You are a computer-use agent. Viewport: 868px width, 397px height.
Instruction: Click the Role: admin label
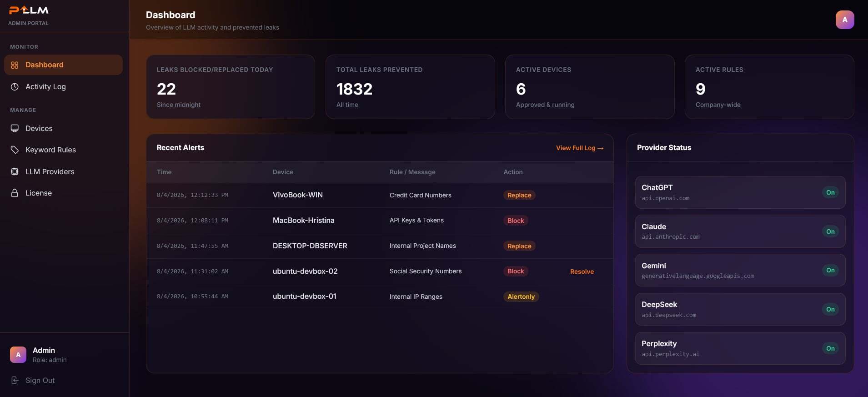50,360
